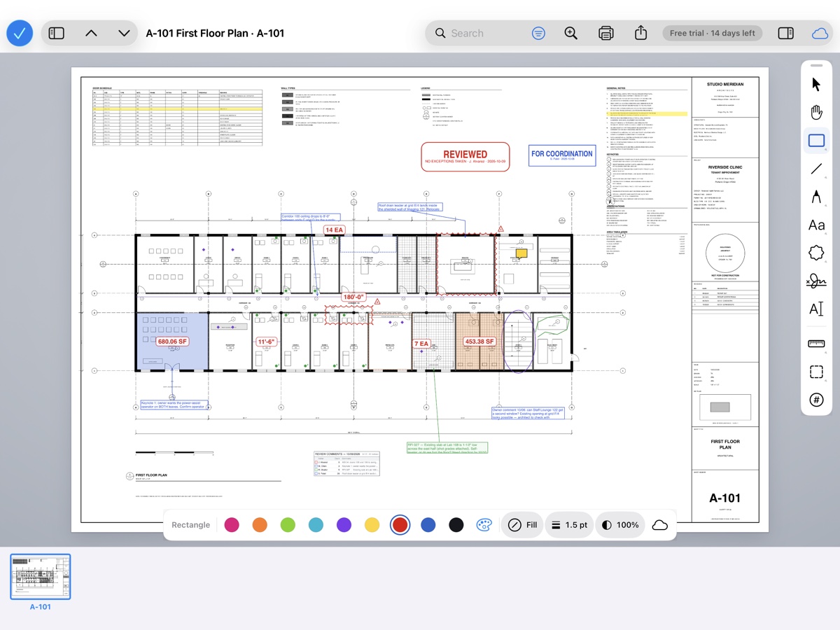Click the A-101 First Floor Plan title
The height and width of the screenshot is (630, 840).
[x=215, y=33]
